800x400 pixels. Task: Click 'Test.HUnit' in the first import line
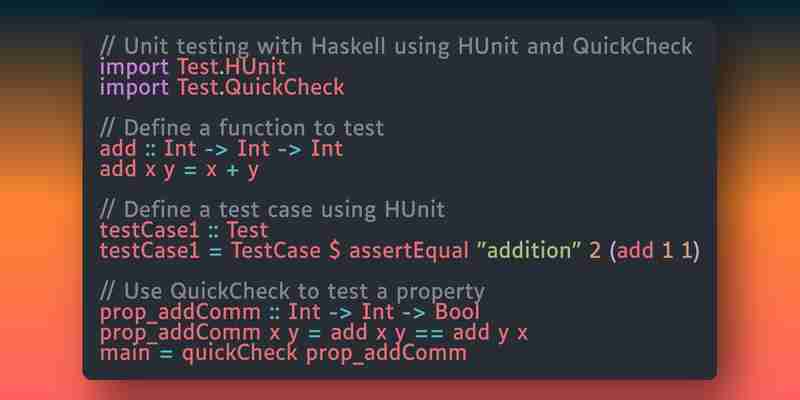pos(231,67)
